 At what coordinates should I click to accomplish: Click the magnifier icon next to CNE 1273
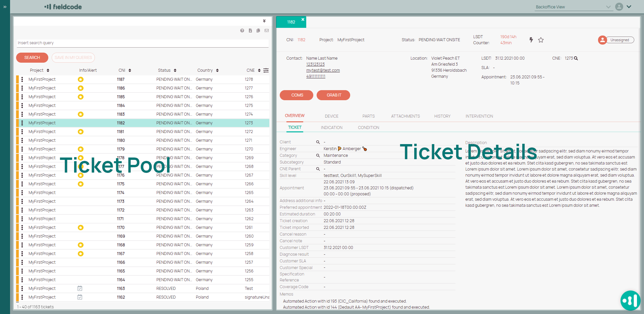click(576, 58)
